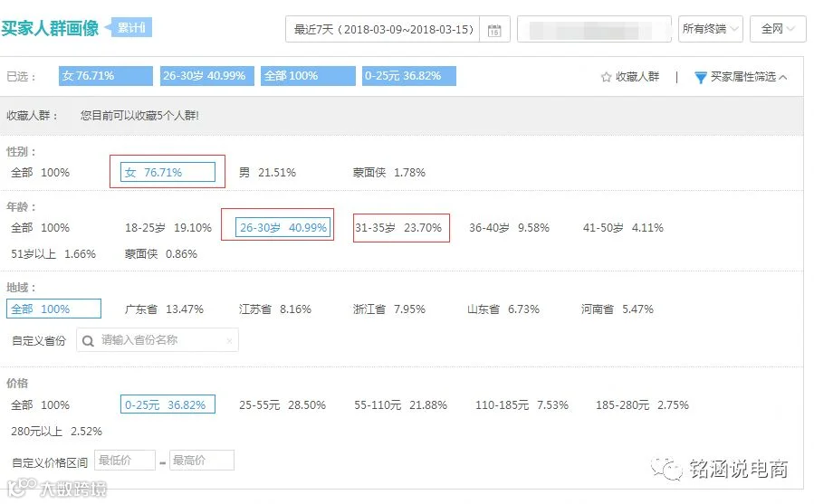Clear province input with the x icon
Image resolution: width=814 pixels, height=504 pixels.
pyautogui.click(x=229, y=341)
